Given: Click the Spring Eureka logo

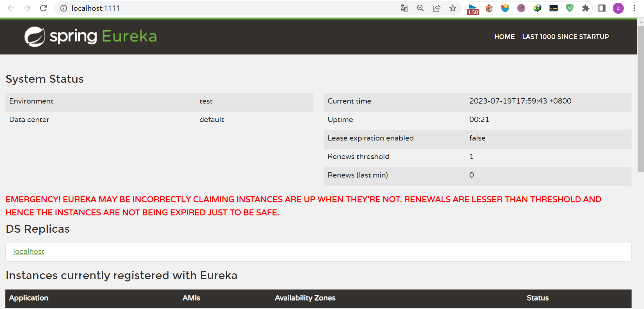Looking at the screenshot, I should (91, 36).
